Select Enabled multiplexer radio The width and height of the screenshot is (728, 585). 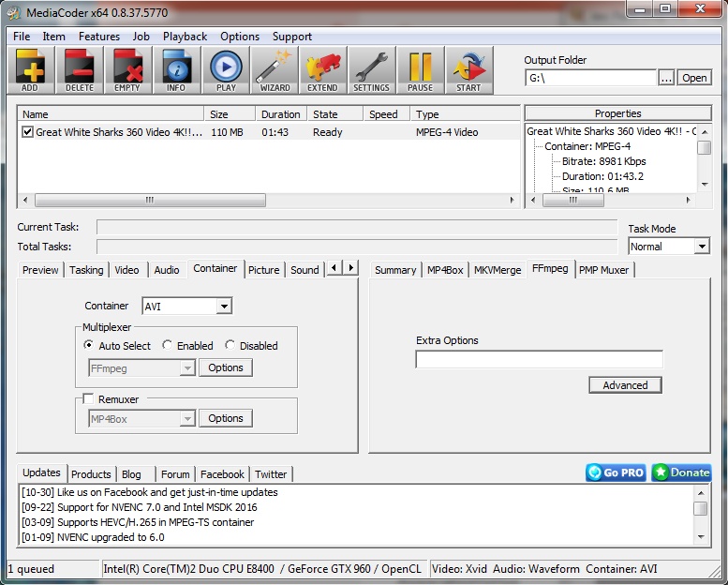coord(167,345)
